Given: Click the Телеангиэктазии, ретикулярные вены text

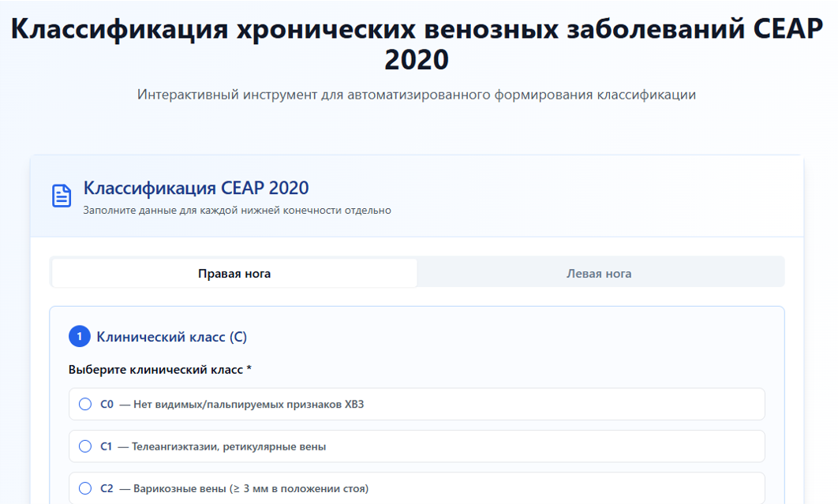Looking at the screenshot, I should click(x=229, y=446).
